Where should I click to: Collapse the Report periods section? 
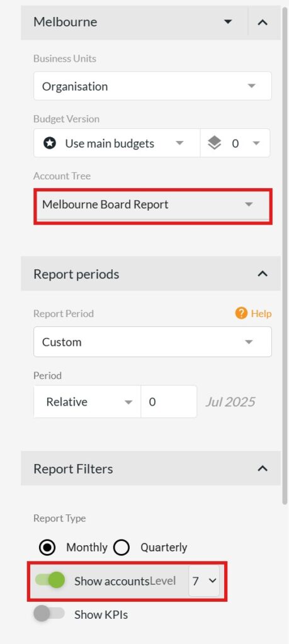(263, 274)
